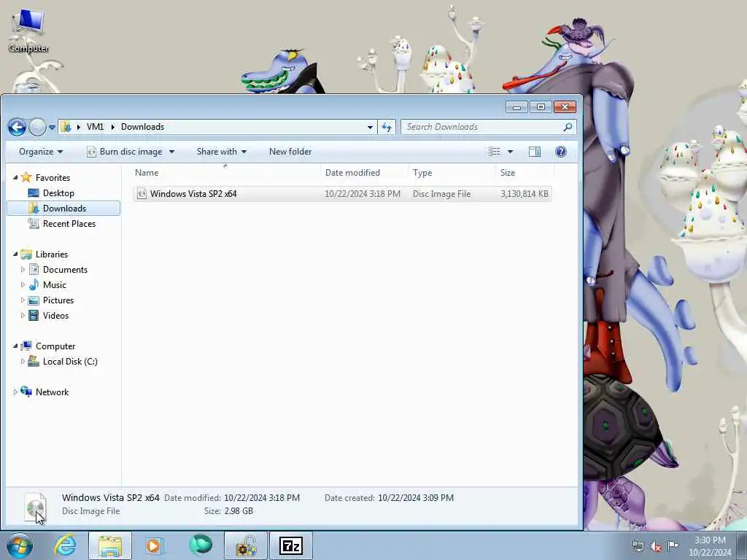Click the 3,130,814 KB size cell
The height and width of the screenshot is (560, 747).
[x=525, y=194]
